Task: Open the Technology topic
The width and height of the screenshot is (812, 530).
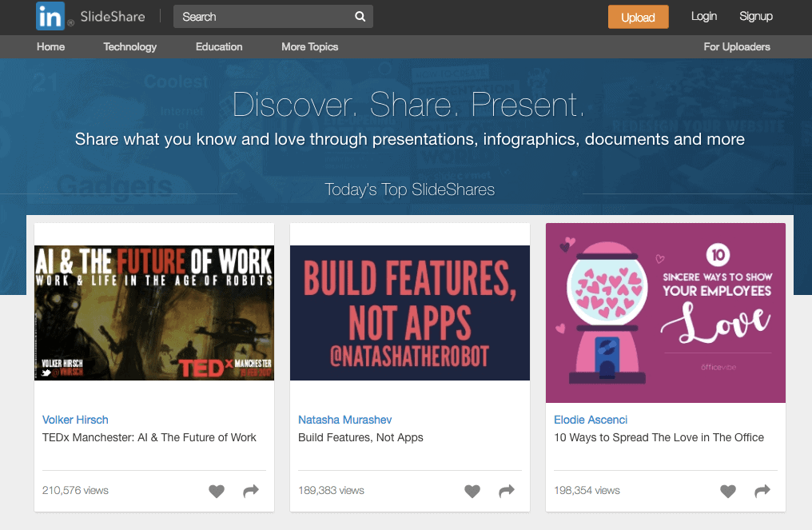Action: pos(130,46)
